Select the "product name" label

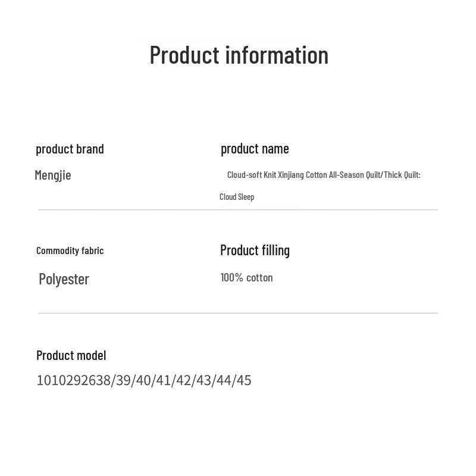coord(255,149)
